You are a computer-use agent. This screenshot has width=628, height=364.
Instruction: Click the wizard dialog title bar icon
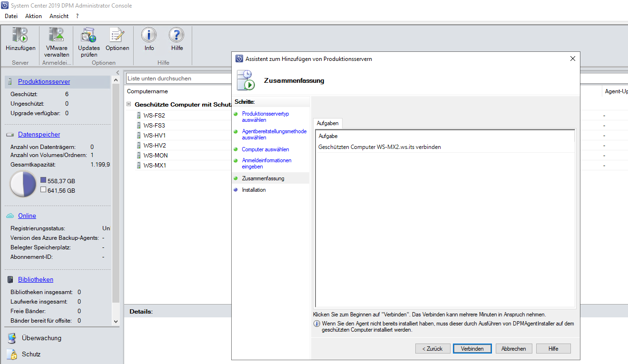tap(239, 59)
